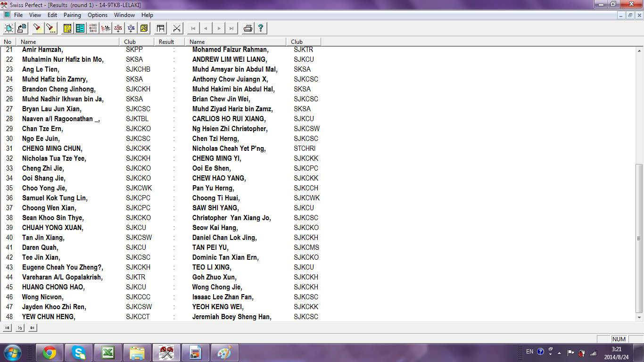The height and width of the screenshot is (362, 644).
Task: Click the first flashlight search icon
Action: pos(37,28)
